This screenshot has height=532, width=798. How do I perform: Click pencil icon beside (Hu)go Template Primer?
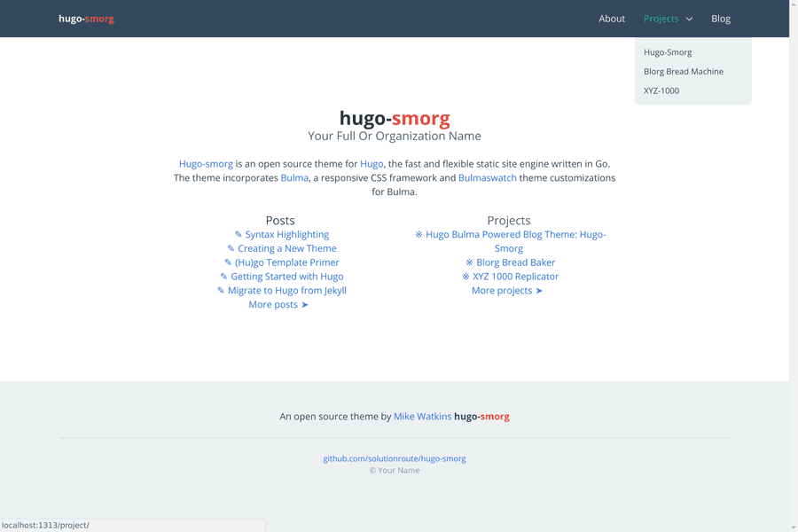[228, 262]
